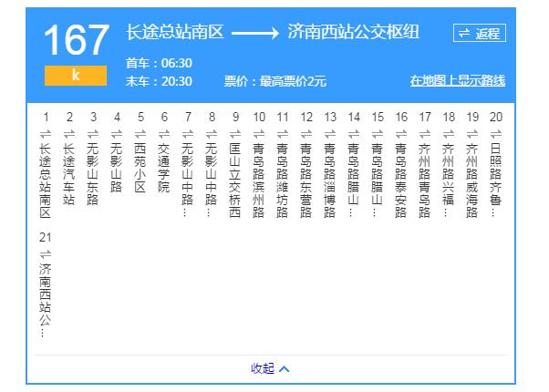Click last bus time 末车：20:30
549x392 pixels.
tap(159, 81)
